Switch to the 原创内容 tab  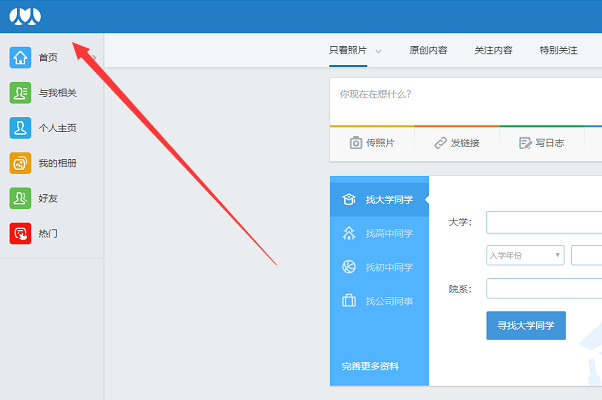(x=428, y=50)
